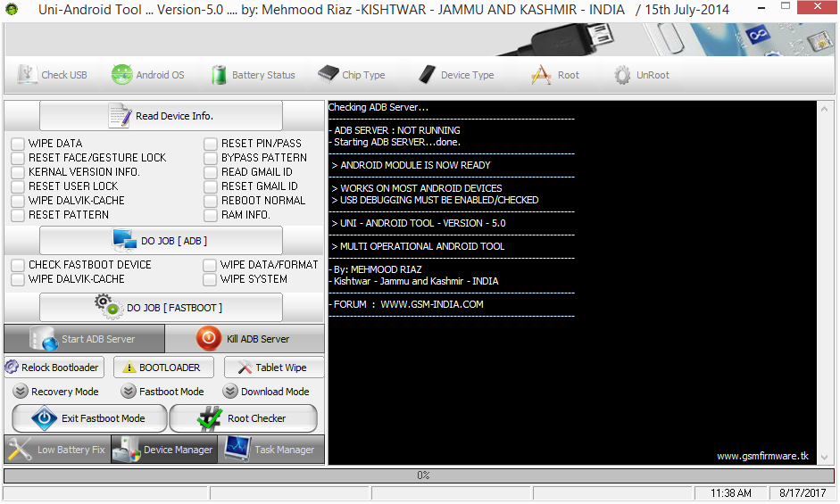Run DO JOB [ FASTBOOT ] button
Screen dimensions: 840x504
coord(161,308)
